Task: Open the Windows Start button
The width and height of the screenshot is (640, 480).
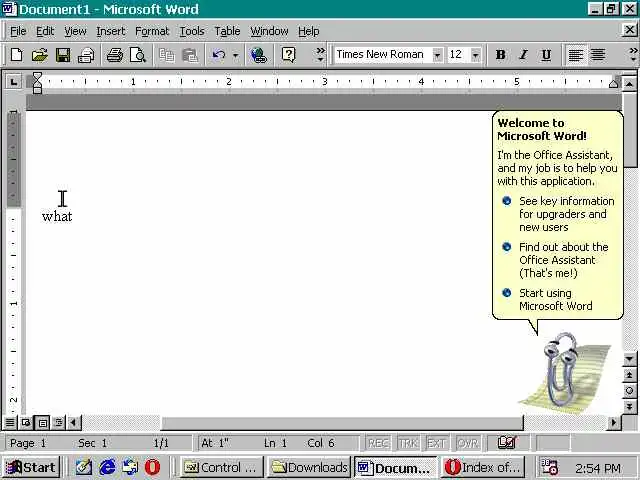Action: point(31,467)
